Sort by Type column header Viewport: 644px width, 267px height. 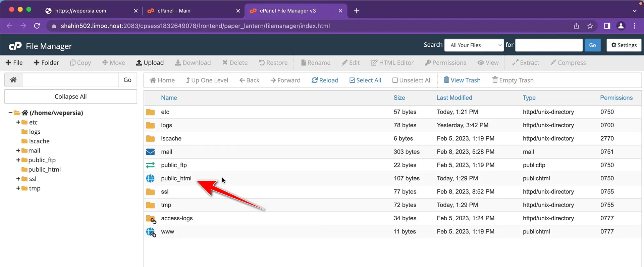tap(529, 98)
